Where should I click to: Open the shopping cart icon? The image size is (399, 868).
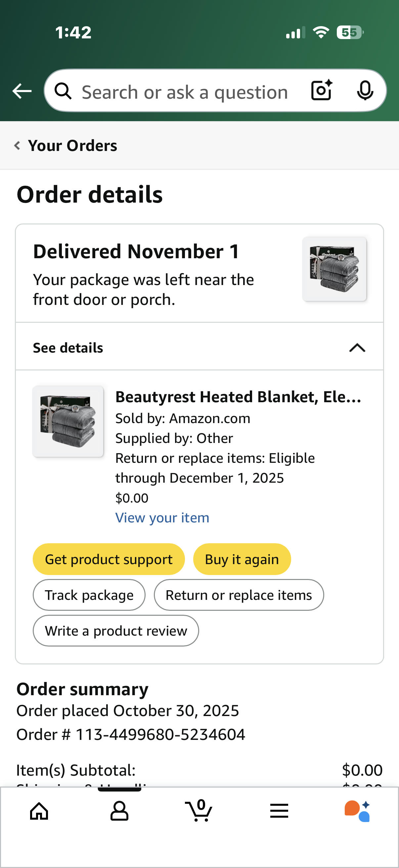pyautogui.click(x=199, y=810)
